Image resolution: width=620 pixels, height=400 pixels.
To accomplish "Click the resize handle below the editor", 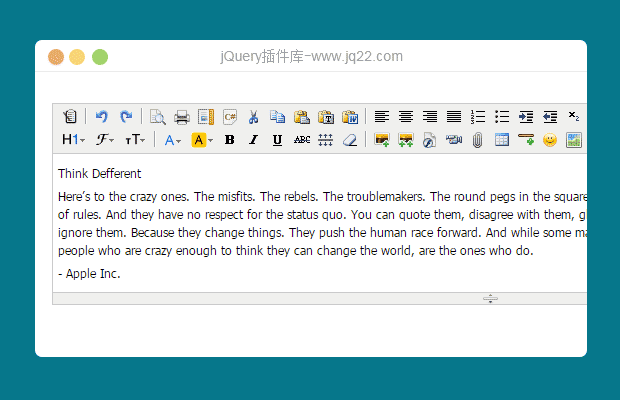I will pos(490,298).
